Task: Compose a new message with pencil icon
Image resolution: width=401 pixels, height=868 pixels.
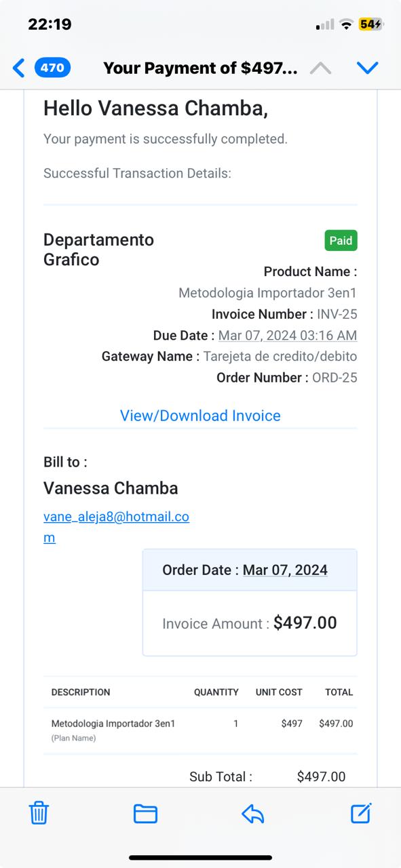Action: point(361,812)
